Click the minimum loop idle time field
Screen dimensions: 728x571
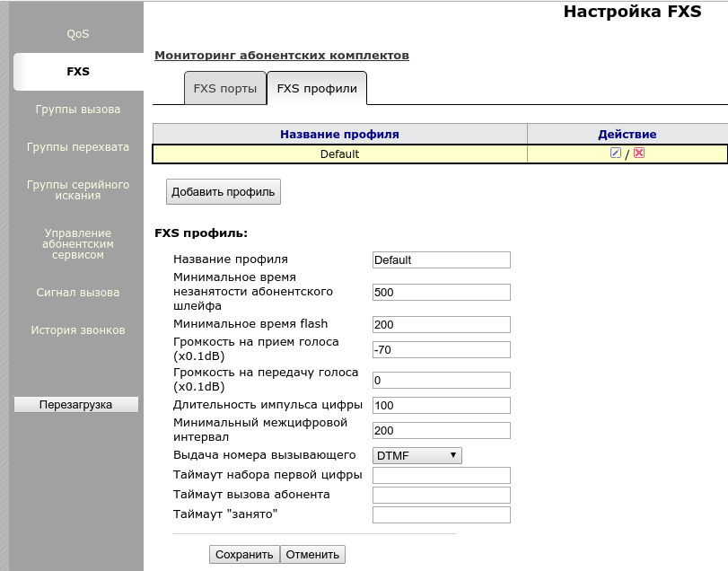pyautogui.click(x=442, y=292)
